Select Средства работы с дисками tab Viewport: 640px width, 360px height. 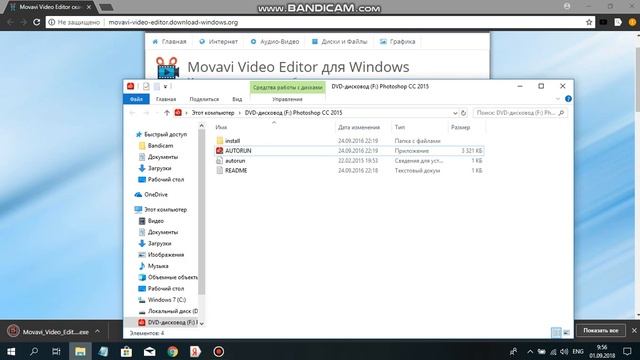[287, 87]
